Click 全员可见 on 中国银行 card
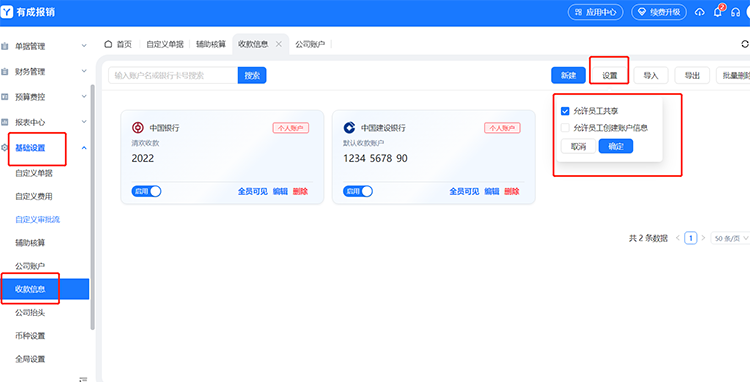 (x=253, y=191)
